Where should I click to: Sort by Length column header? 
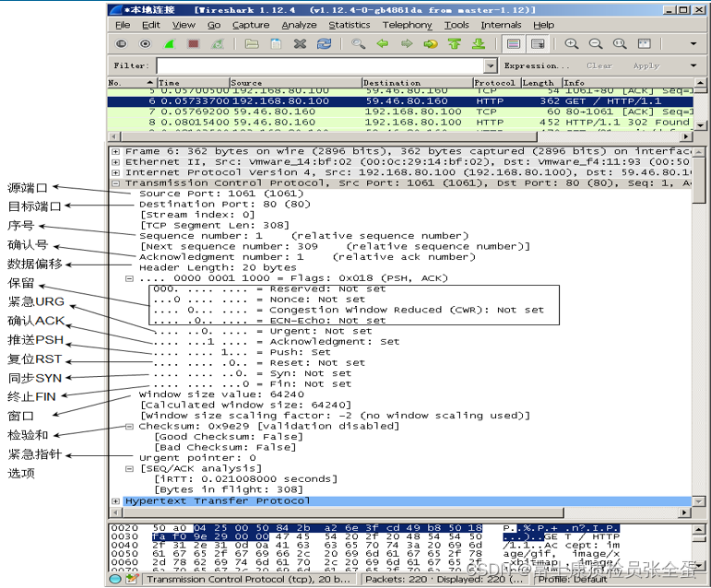[541, 83]
